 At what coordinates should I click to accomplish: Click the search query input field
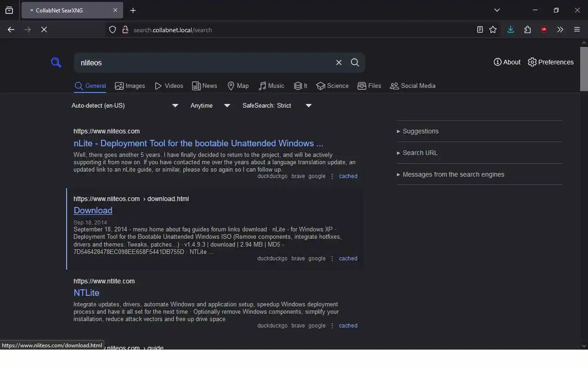pyautogui.click(x=204, y=63)
